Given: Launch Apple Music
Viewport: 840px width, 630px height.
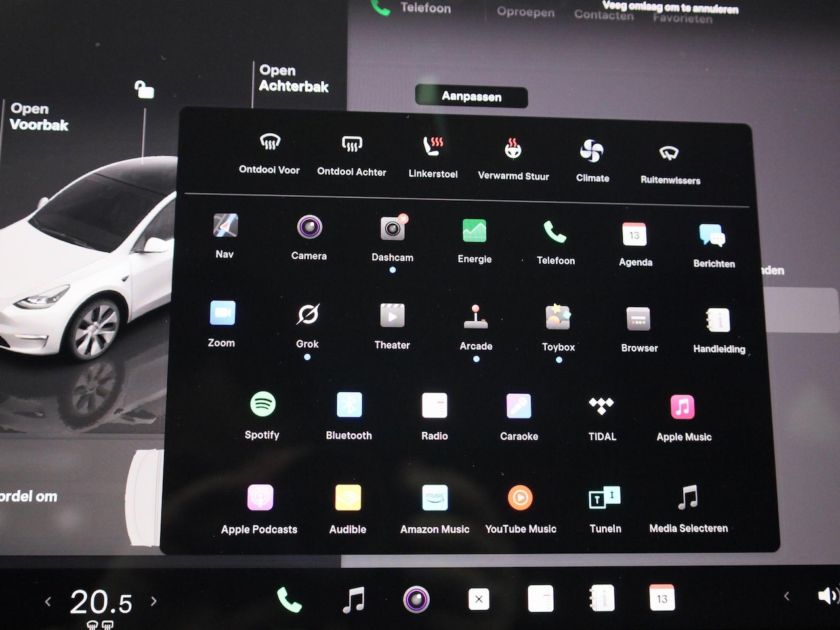Looking at the screenshot, I should [x=684, y=419].
